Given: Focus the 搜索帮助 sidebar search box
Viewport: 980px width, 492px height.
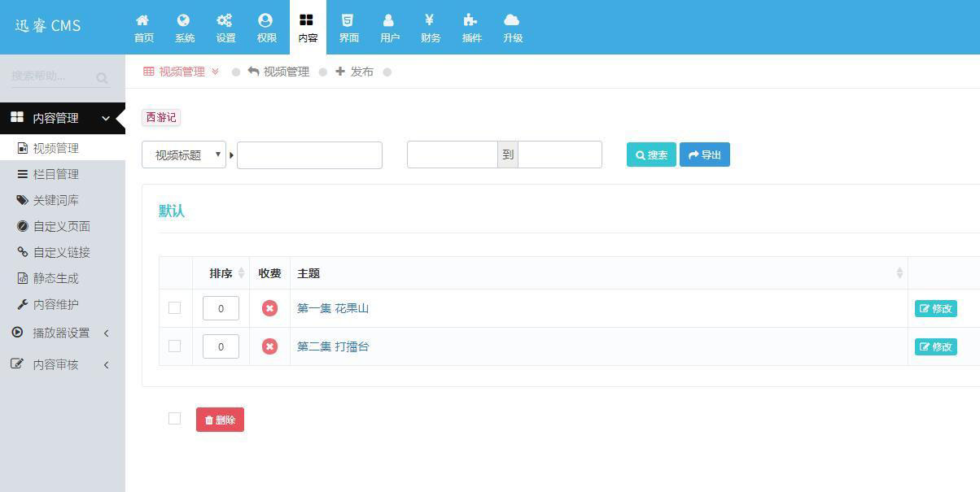Looking at the screenshot, I should click(x=50, y=76).
